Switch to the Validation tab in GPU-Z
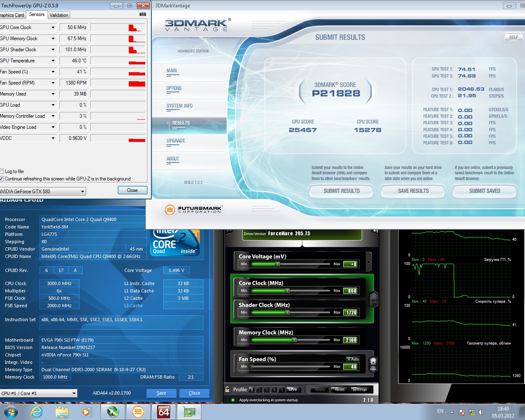Viewport: 525px width, 420px height. point(59,15)
